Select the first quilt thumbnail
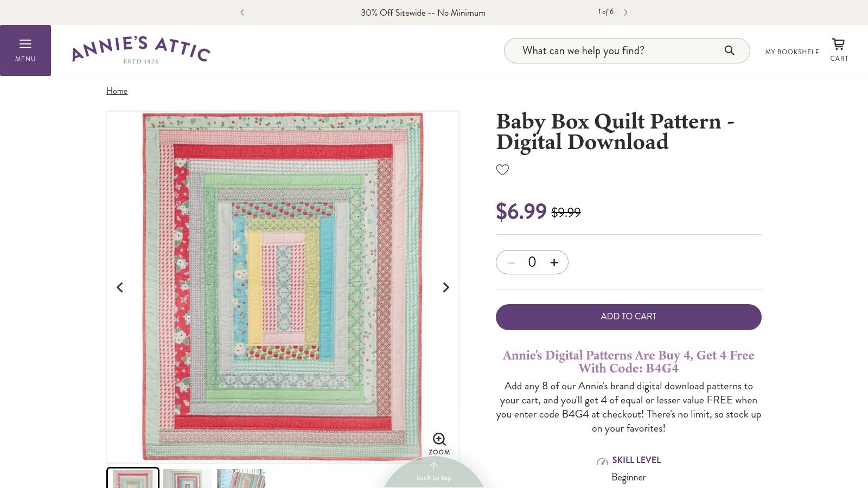868x488 pixels. click(133, 478)
